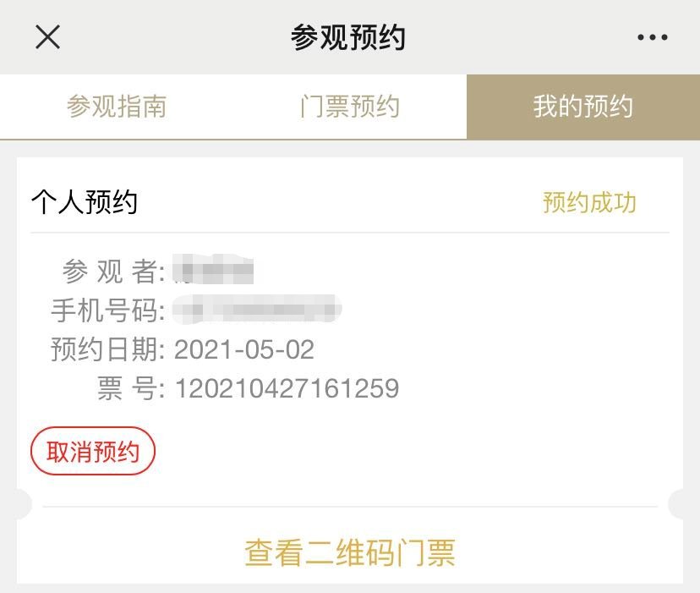Select the 我的预约 tab
Viewport: 700px width, 593px height.
582,107
